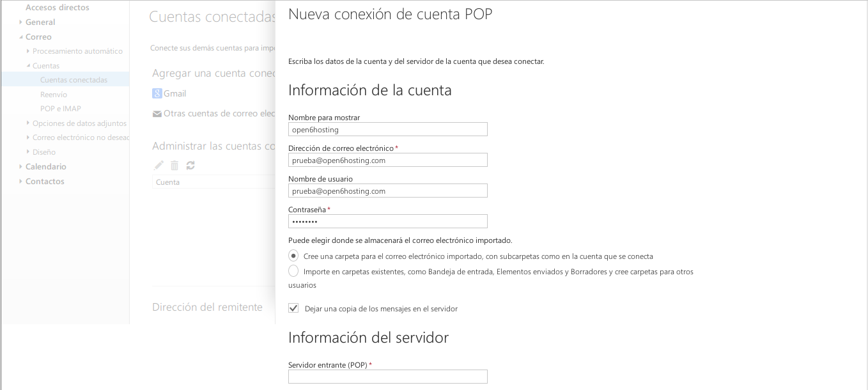This screenshot has width=868, height=390.
Task: Open Accesos directos
Action: pyautogui.click(x=57, y=8)
